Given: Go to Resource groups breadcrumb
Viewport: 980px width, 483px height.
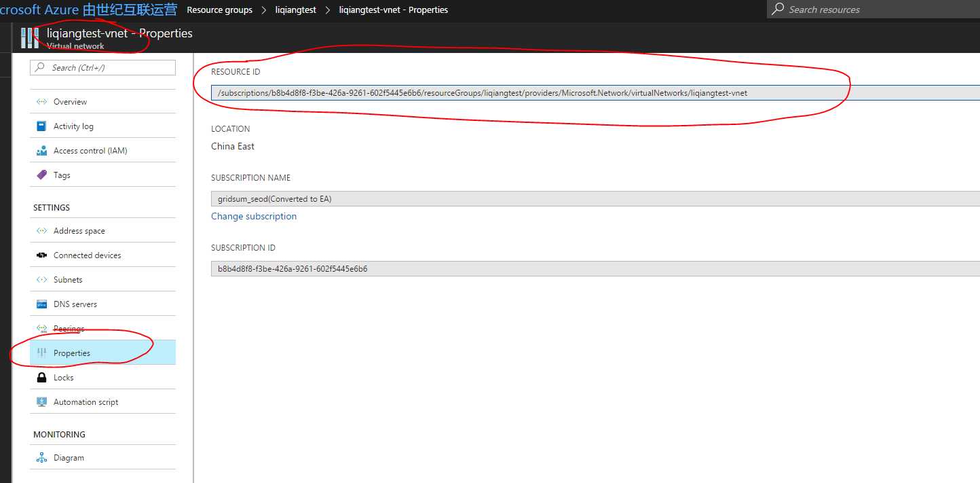Looking at the screenshot, I should tap(219, 10).
